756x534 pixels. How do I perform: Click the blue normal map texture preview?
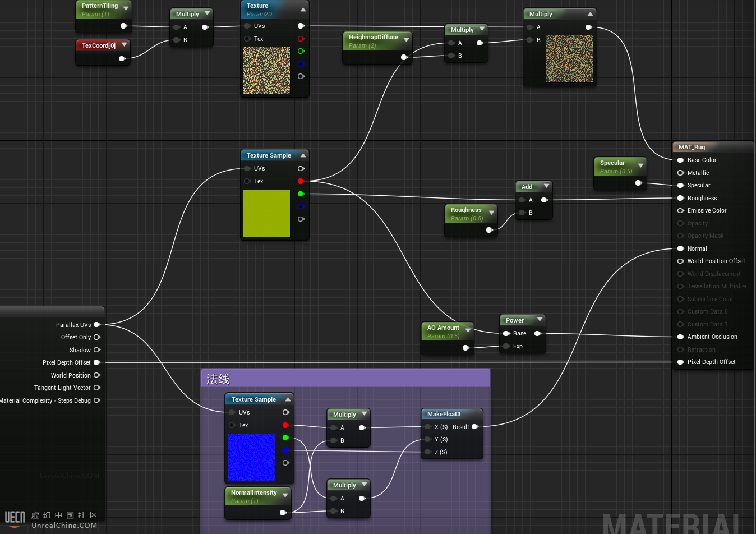(251, 457)
